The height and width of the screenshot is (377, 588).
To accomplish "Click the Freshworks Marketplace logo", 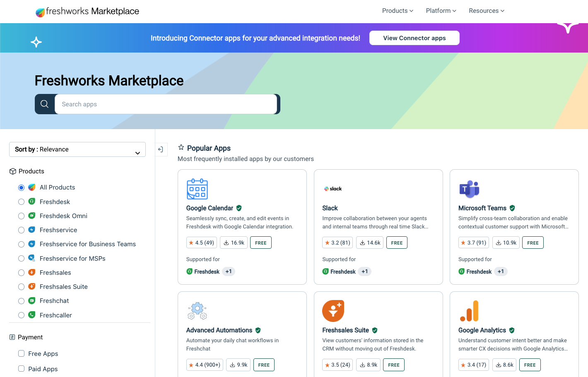I will coord(87,11).
